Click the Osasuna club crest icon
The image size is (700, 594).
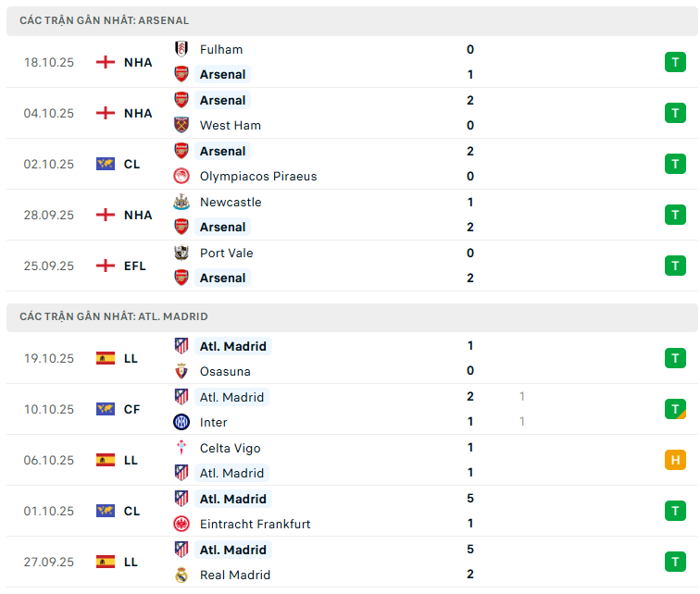181,371
